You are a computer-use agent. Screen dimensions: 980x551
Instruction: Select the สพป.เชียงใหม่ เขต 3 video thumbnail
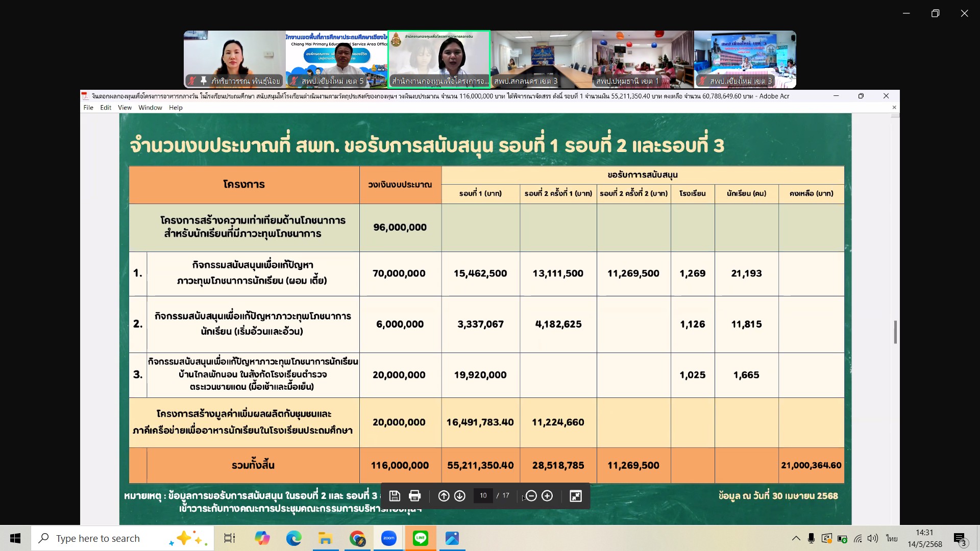coord(745,59)
